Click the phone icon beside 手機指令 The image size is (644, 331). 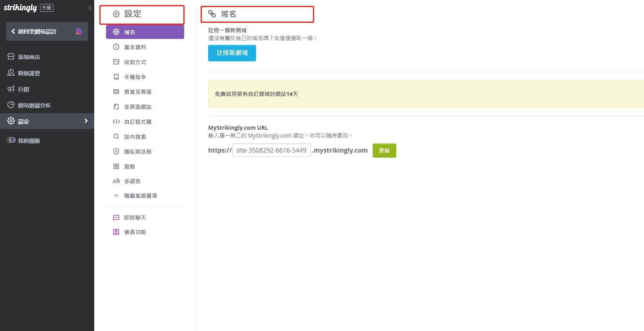click(x=116, y=77)
